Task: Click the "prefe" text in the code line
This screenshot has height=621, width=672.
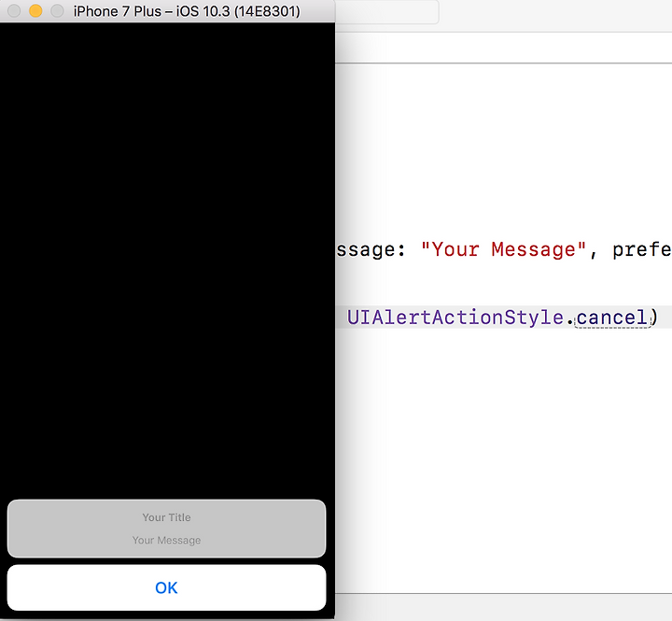Action: coord(641,249)
